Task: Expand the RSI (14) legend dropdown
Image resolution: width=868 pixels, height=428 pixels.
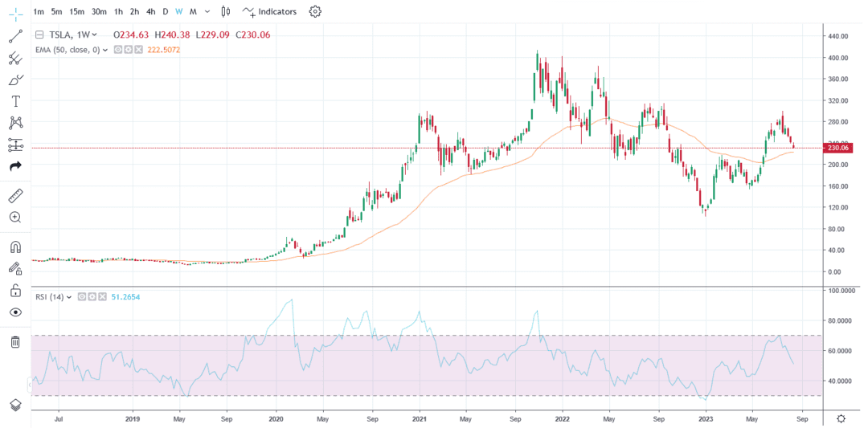Action: click(x=70, y=297)
